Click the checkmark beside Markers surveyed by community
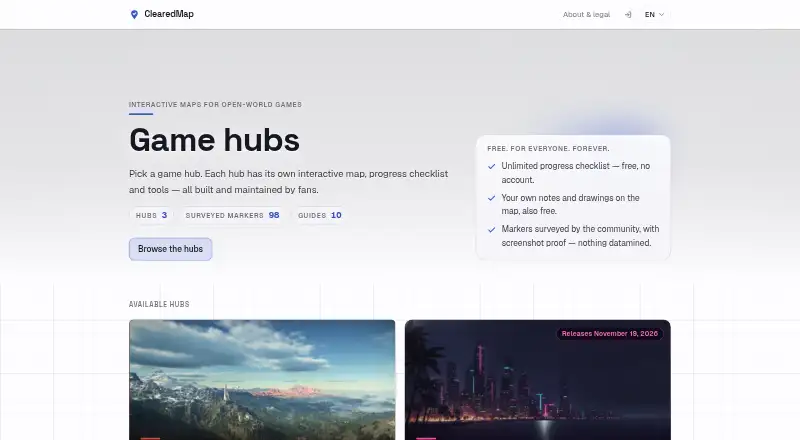Image resolution: width=800 pixels, height=440 pixels. point(491,230)
